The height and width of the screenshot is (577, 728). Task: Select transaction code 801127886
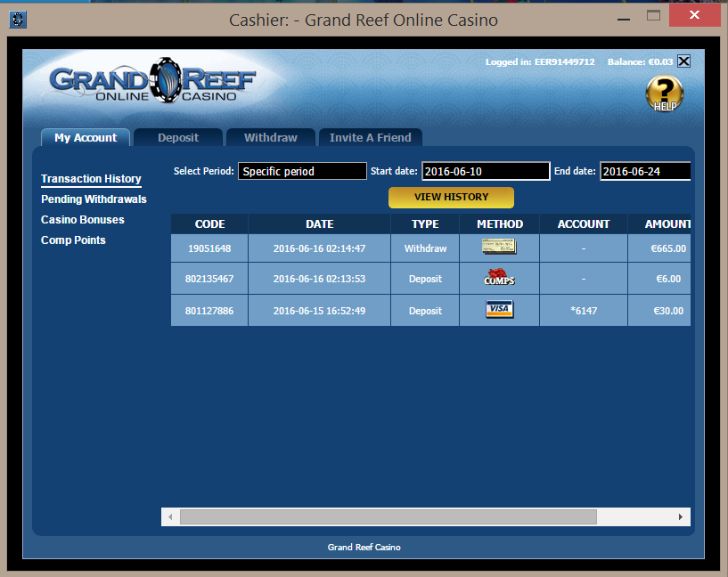point(209,311)
